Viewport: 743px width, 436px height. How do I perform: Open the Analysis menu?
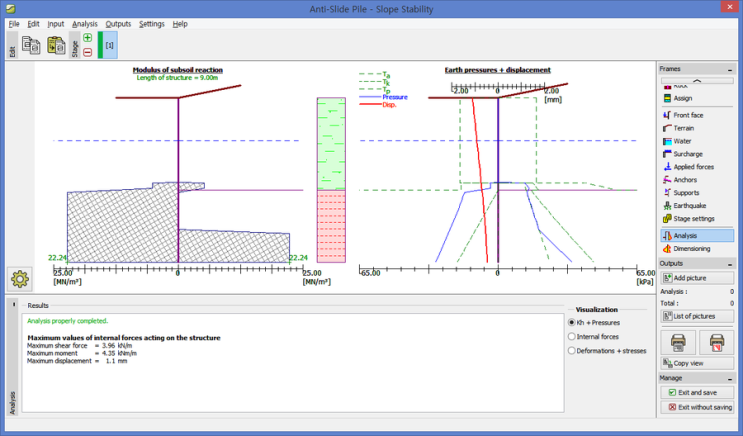tap(85, 23)
